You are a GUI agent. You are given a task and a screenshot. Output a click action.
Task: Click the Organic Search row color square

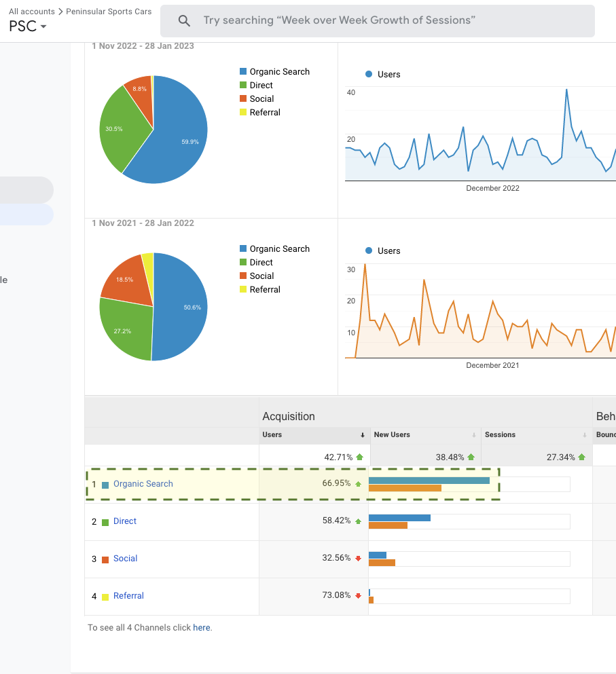pyautogui.click(x=105, y=485)
